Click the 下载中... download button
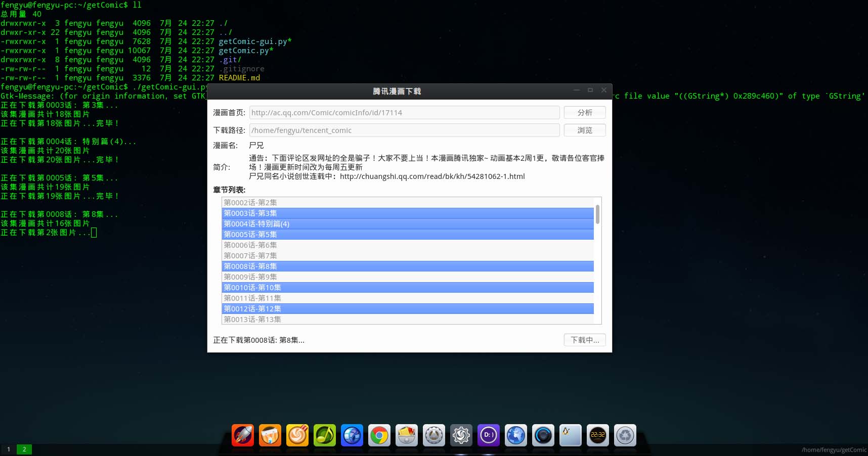Screen dimensions: 868x456 [x=585, y=340]
